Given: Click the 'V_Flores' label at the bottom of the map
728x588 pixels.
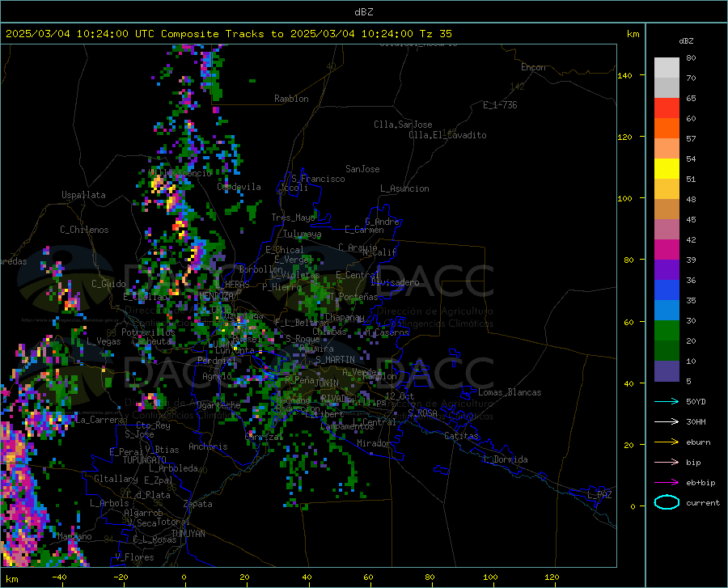Looking at the screenshot, I should [134, 557].
